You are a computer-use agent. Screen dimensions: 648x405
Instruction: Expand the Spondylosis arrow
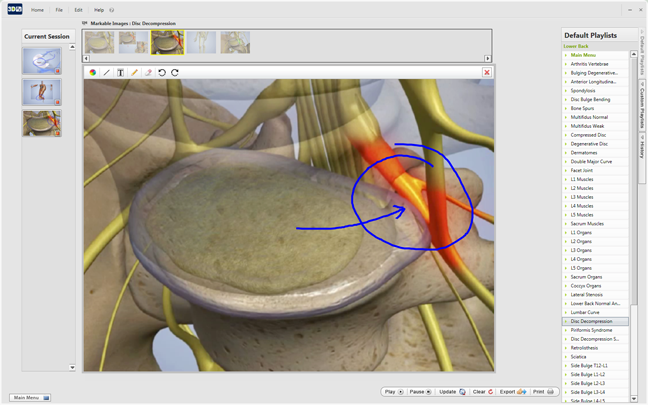[566, 91]
